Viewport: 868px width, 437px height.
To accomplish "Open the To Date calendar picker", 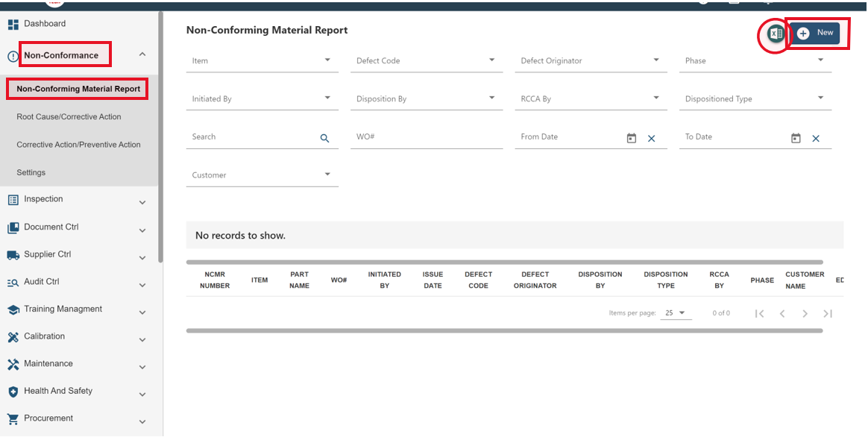I will click(795, 137).
